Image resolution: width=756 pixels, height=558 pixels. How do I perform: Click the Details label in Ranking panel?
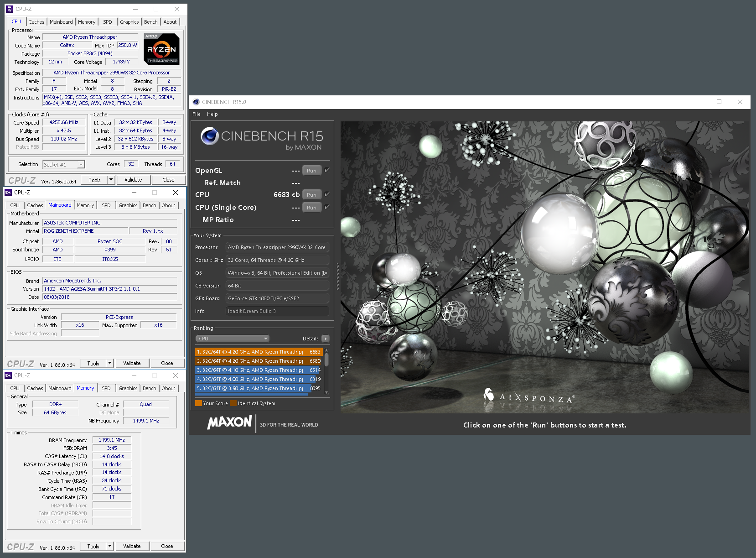[311, 339]
